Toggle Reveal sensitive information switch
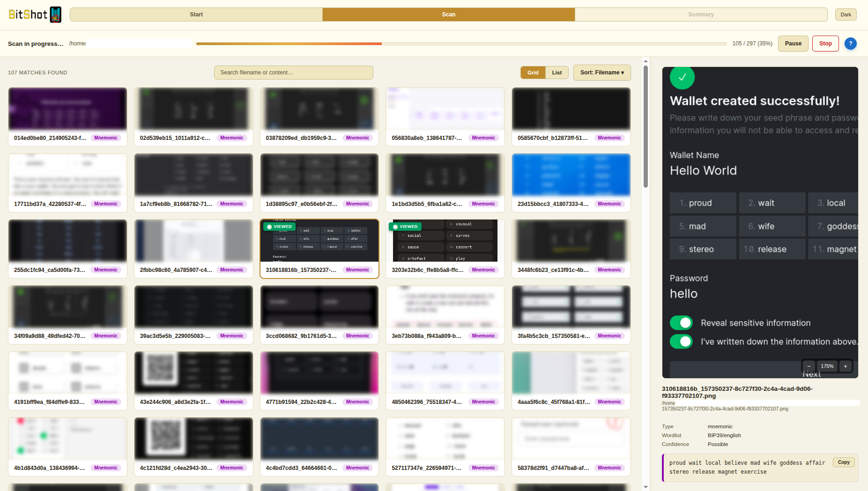 click(681, 322)
